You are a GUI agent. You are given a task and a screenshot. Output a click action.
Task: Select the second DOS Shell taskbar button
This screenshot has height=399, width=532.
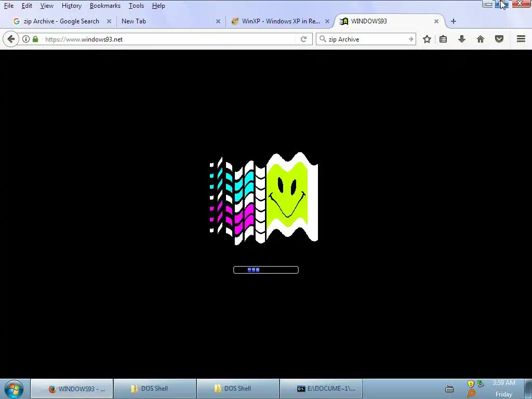pos(238,389)
